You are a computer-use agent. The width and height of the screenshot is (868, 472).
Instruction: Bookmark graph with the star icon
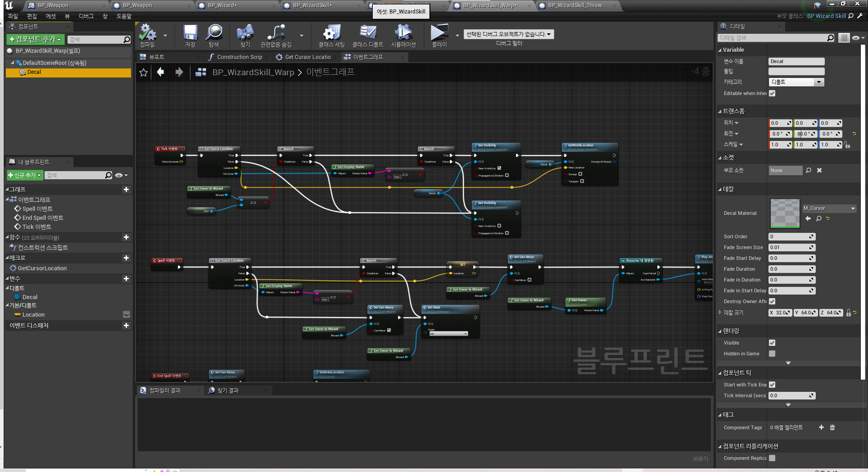tap(144, 73)
